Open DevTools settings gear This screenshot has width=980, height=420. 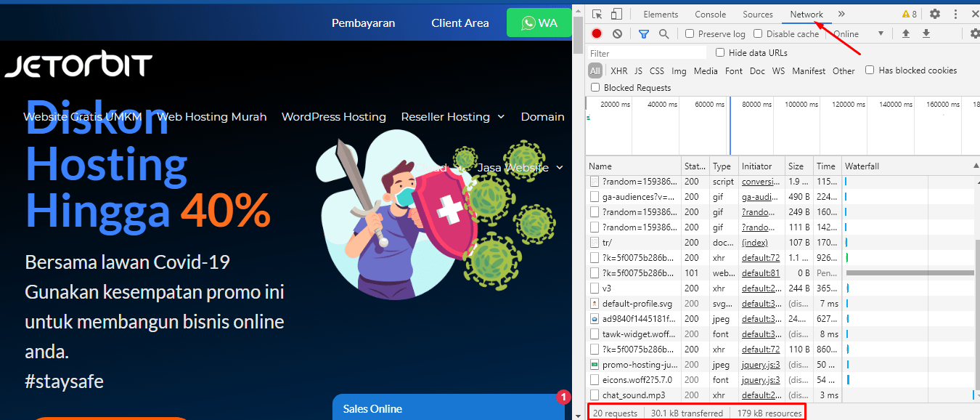pyautogui.click(x=935, y=14)
